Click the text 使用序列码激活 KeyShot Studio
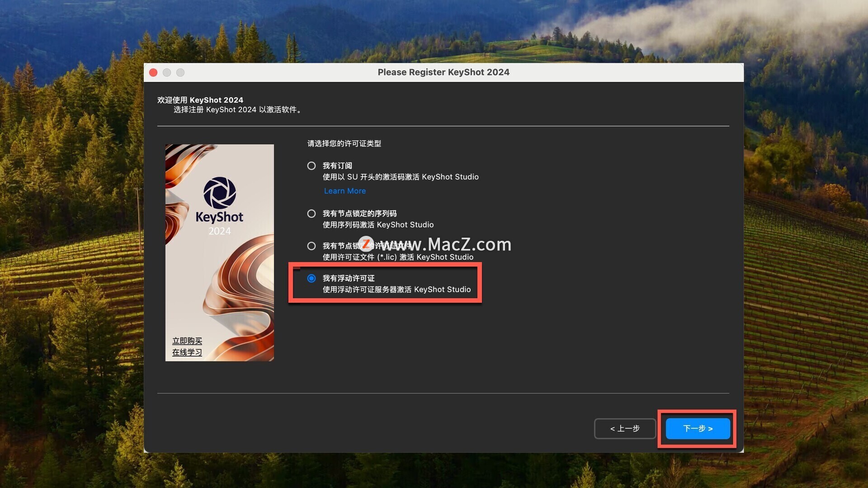Screen dimensions: 868x488 (378, 225)
